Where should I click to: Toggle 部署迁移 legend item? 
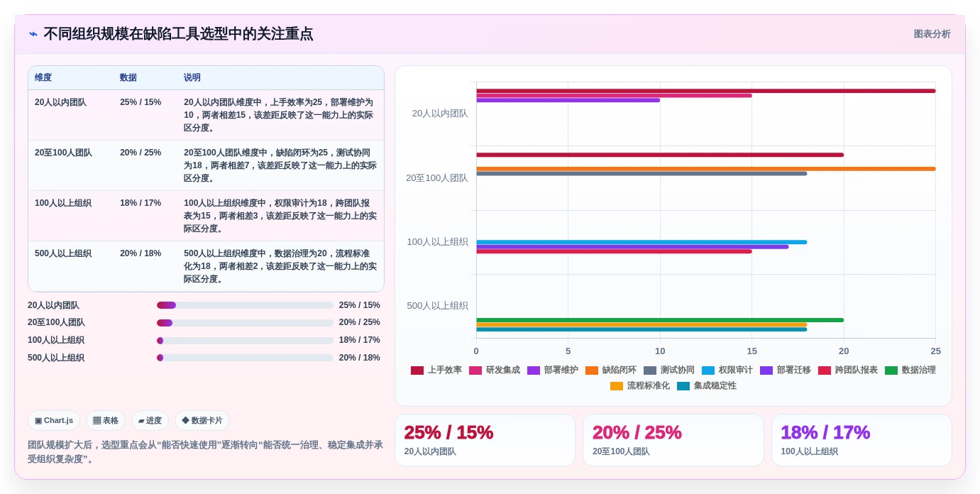(786, 370)
